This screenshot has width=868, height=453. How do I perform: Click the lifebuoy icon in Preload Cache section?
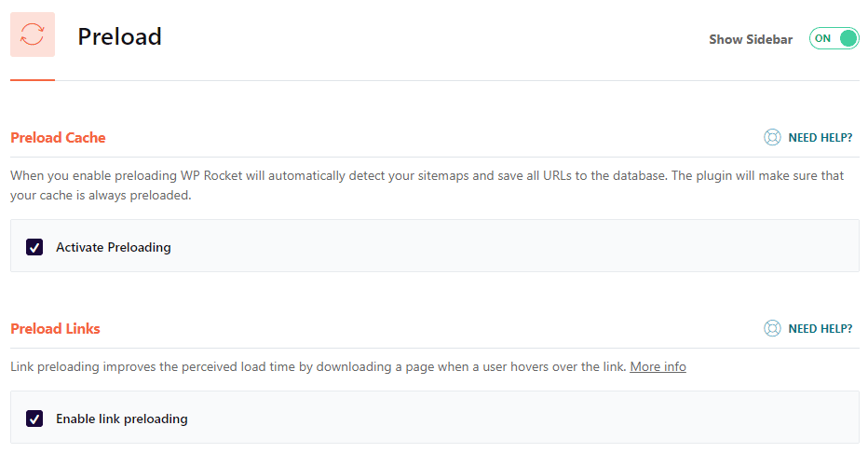pyautogui.click(x=772, y=138)
